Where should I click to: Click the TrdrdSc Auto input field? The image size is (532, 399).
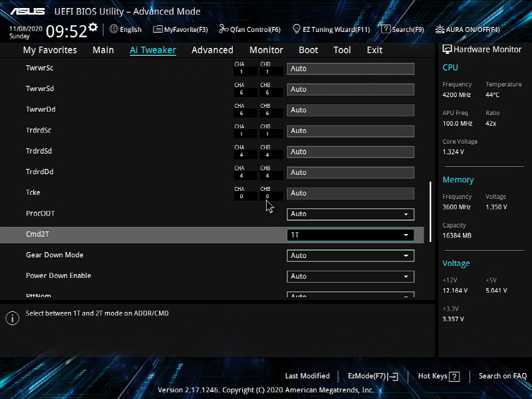click(x=350, y=131)
